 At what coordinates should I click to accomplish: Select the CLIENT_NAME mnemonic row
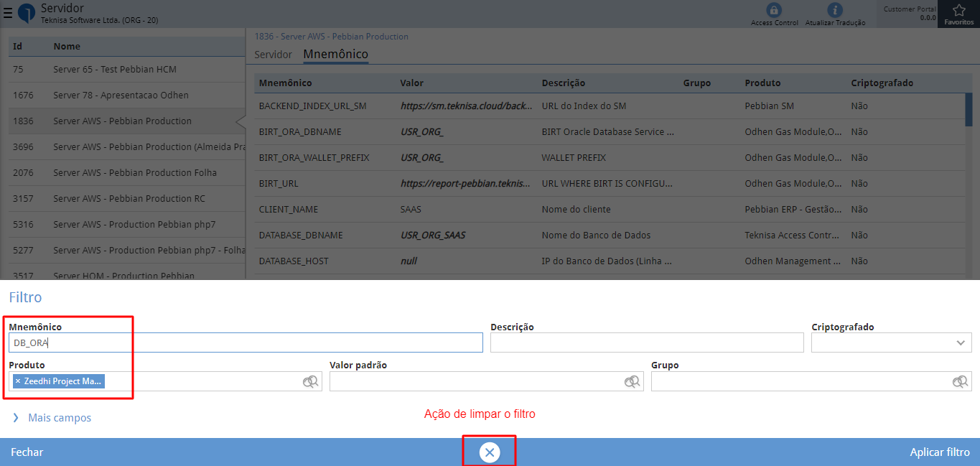610,210
